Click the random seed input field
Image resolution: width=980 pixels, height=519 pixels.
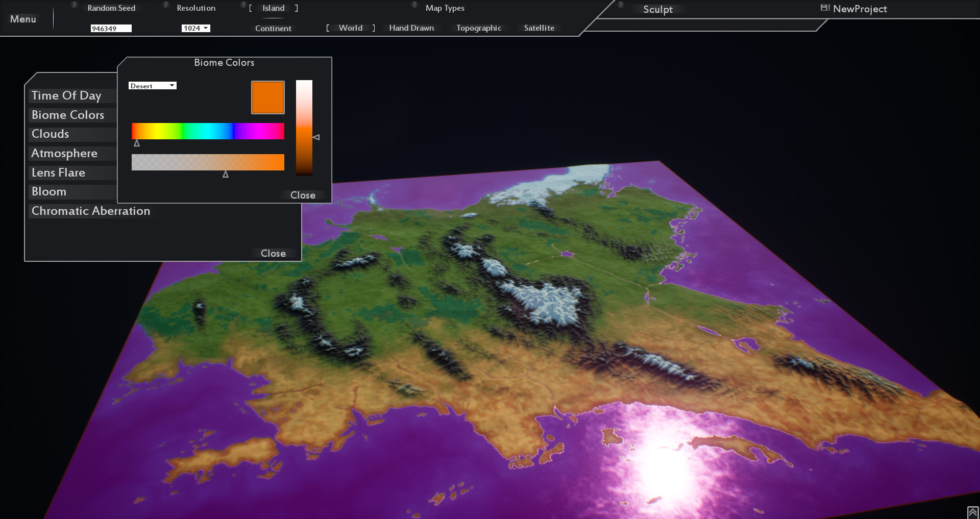111,28
